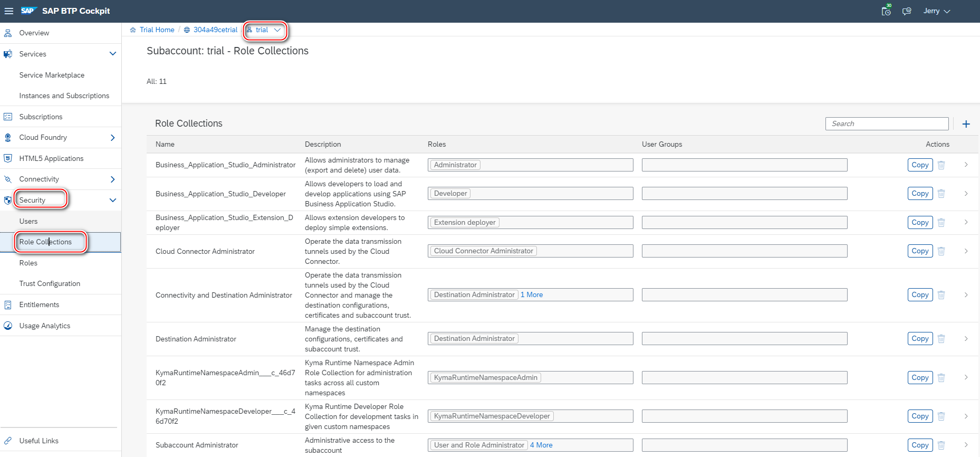Screen dimensions: 980x457
Task: Click the Name column header
Action: click(165, 144)
